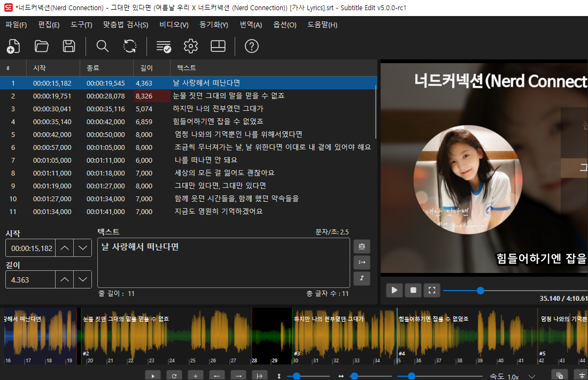Click the layout panels icon
This screenshot has width=588, height=380.
pos(218,46)
